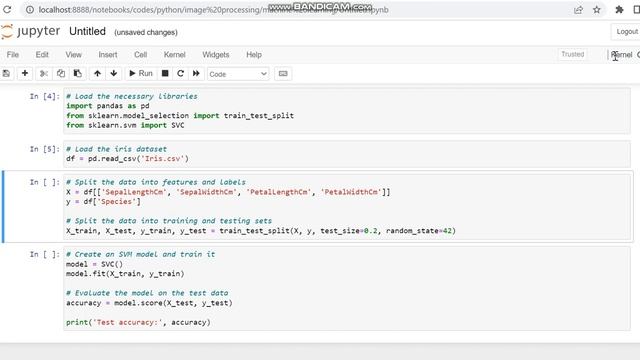Open the File menu
The height and width of the screenshot is (360, 640).
point(13,55)
